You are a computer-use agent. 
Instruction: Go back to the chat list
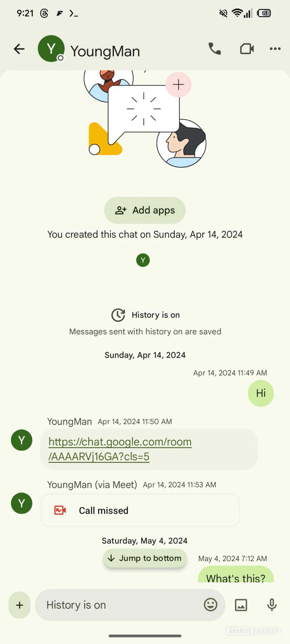pyautogui.click(x=19, y=49)
